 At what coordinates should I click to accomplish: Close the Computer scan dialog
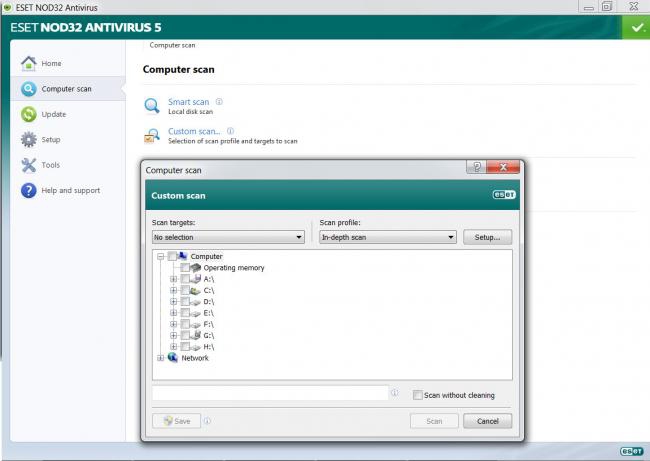[503, 167]
